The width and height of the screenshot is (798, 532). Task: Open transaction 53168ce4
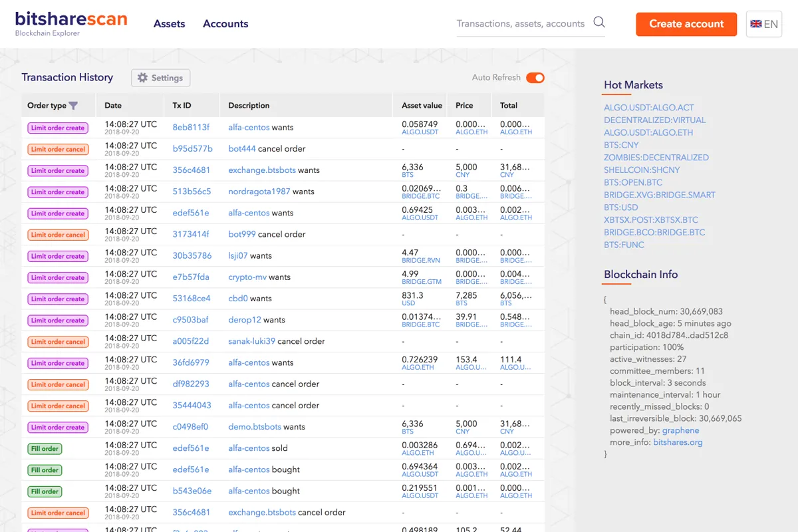tap(192, 298)
